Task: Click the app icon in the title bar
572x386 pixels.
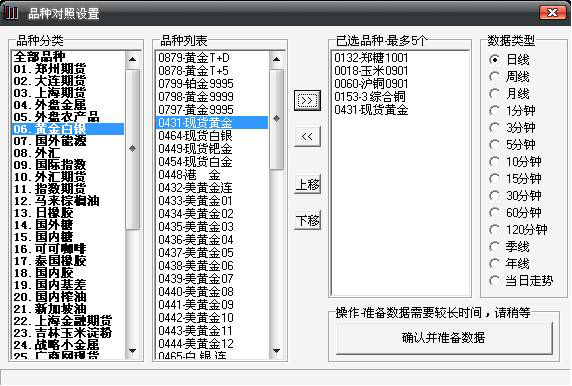Action: [x=11, y=13]
